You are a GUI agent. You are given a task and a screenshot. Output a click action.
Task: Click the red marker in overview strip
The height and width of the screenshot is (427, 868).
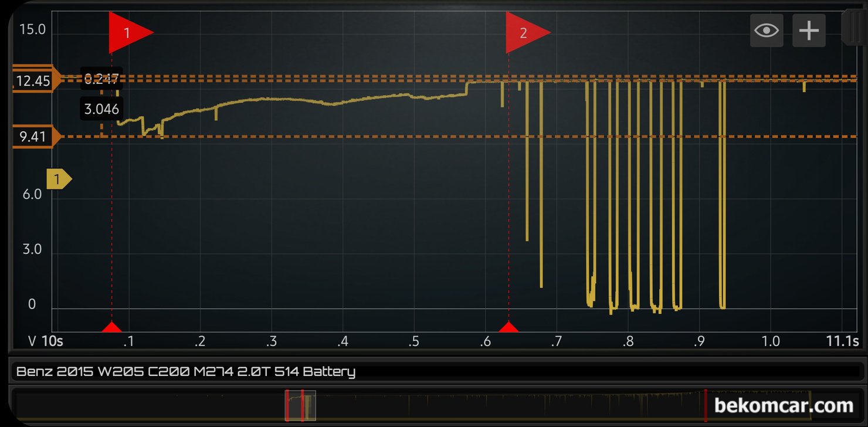point(706,405)
